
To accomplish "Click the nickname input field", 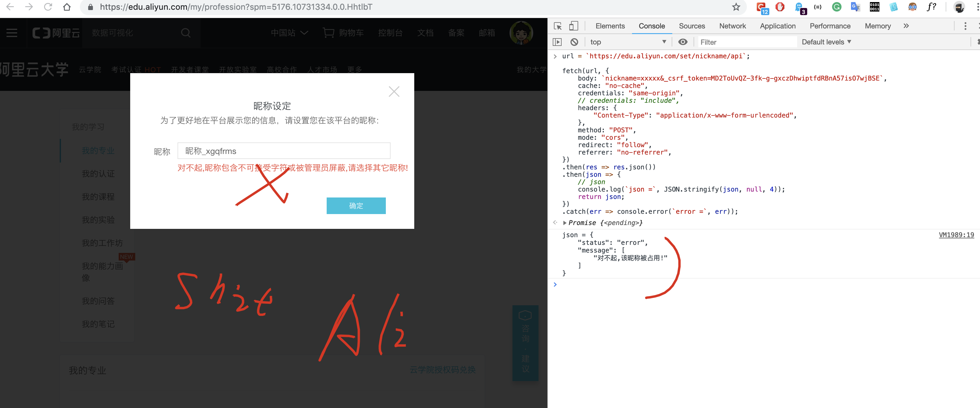I will [x=284, y=151].
